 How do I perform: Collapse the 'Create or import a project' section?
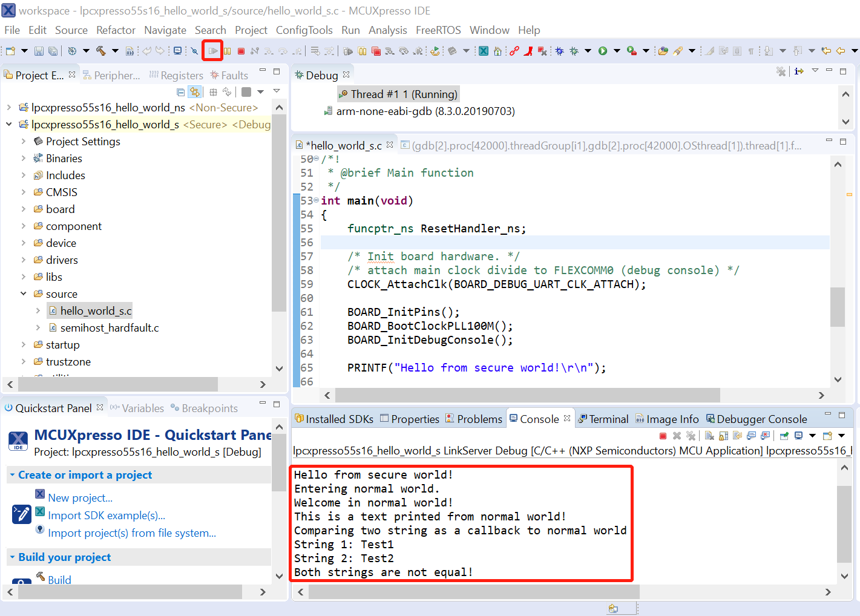click(12, 475)
